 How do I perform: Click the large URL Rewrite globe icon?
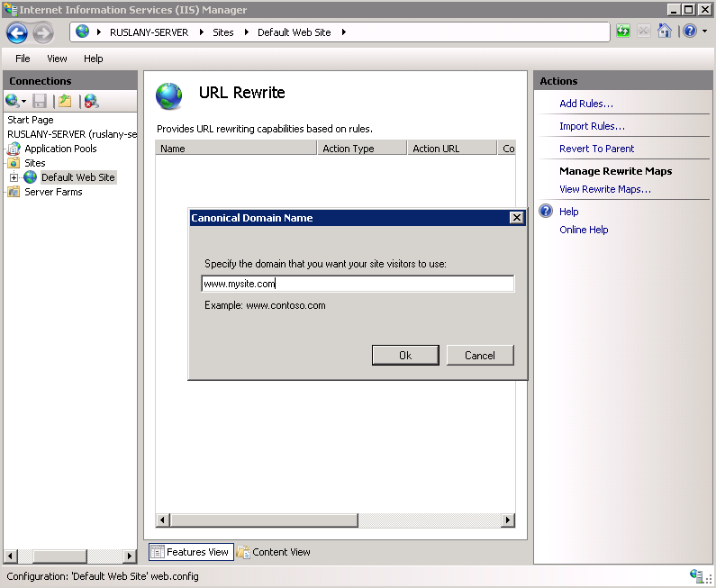(168, 95)
